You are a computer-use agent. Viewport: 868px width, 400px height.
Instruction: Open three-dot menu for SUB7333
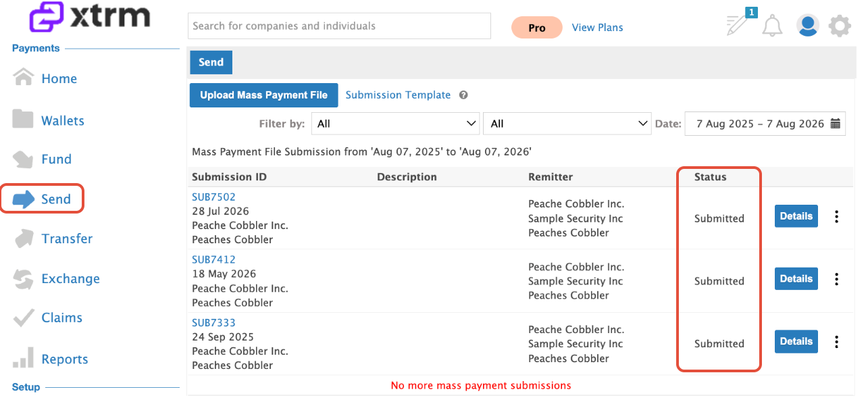click(x=836, y=341)
